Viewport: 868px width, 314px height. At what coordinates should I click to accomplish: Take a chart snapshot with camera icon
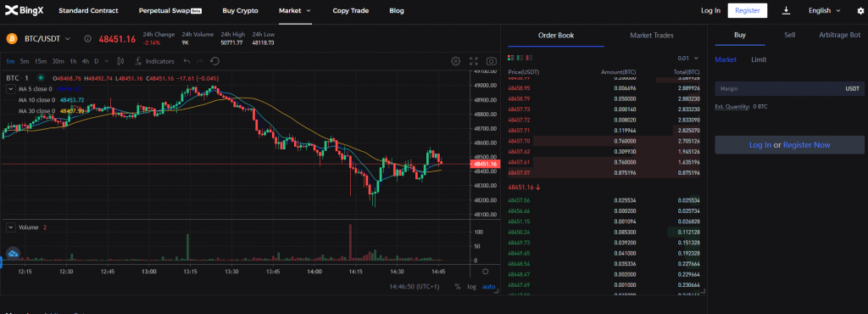click(491, 61)
